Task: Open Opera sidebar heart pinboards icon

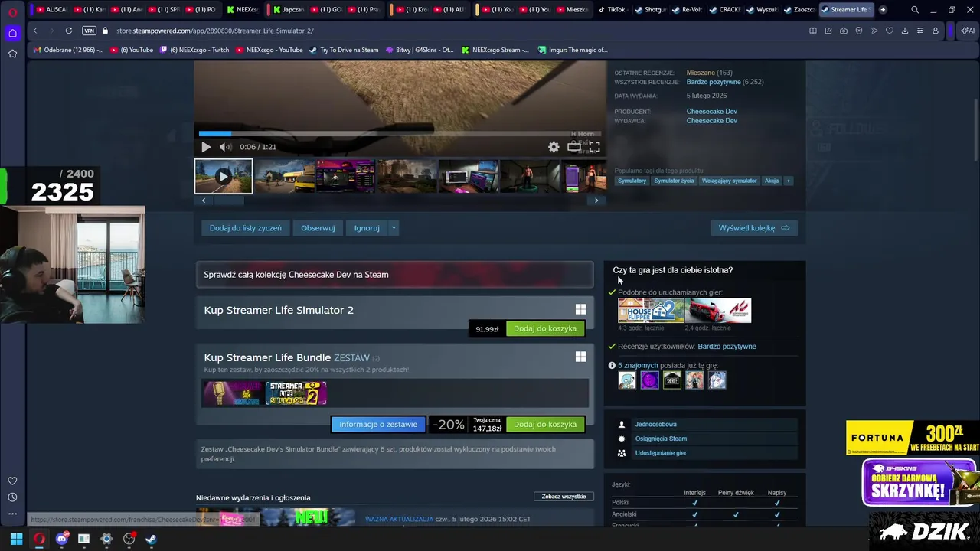Action: click(x=12, y=481)
